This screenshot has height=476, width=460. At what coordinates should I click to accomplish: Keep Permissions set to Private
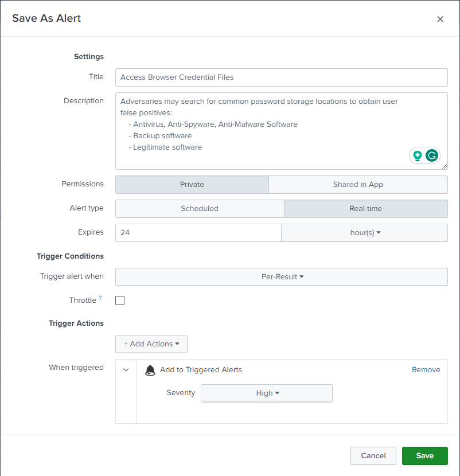click(x=192, y=184)
